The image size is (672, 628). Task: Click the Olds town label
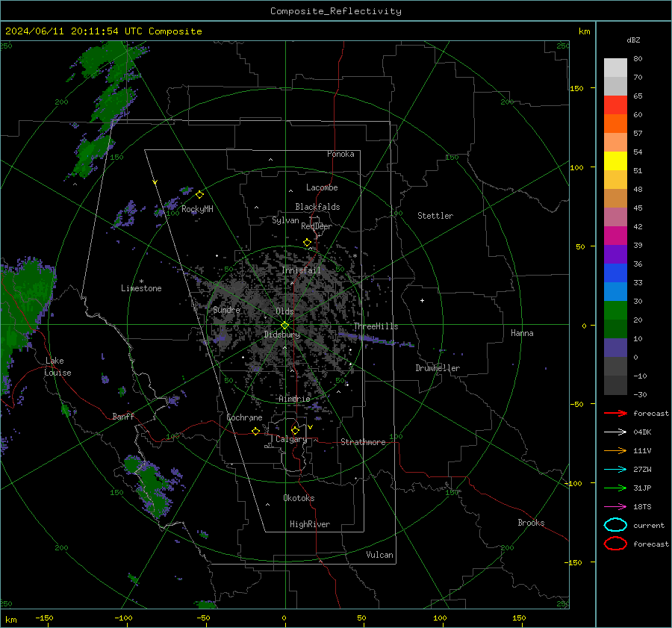(284, 311)
